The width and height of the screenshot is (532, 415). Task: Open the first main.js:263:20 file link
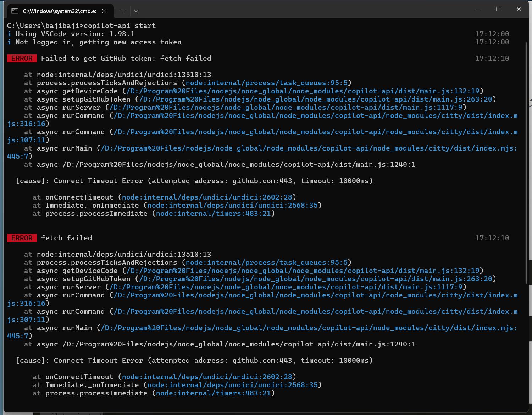pyautogui.click(x=316, y=99)
